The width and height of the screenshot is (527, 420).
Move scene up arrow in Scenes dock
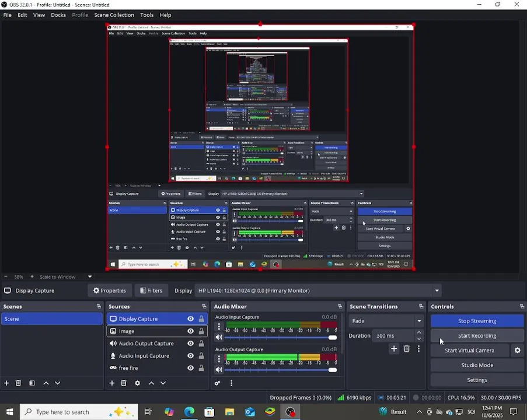tap(46, 383)
